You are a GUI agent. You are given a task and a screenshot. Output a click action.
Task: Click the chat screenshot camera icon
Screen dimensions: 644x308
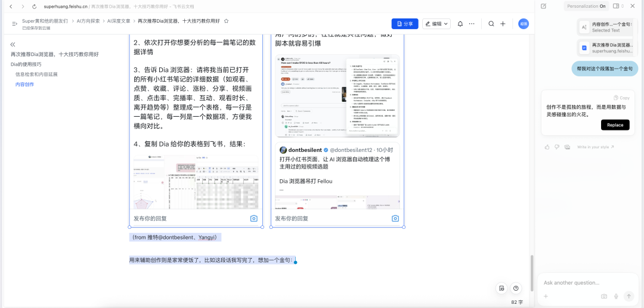coord(603,296)
